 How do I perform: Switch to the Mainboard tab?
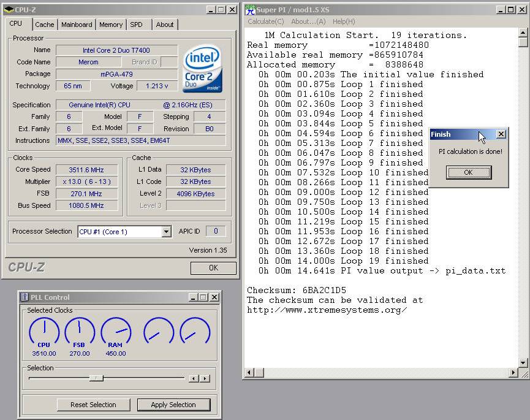(77, 25)
